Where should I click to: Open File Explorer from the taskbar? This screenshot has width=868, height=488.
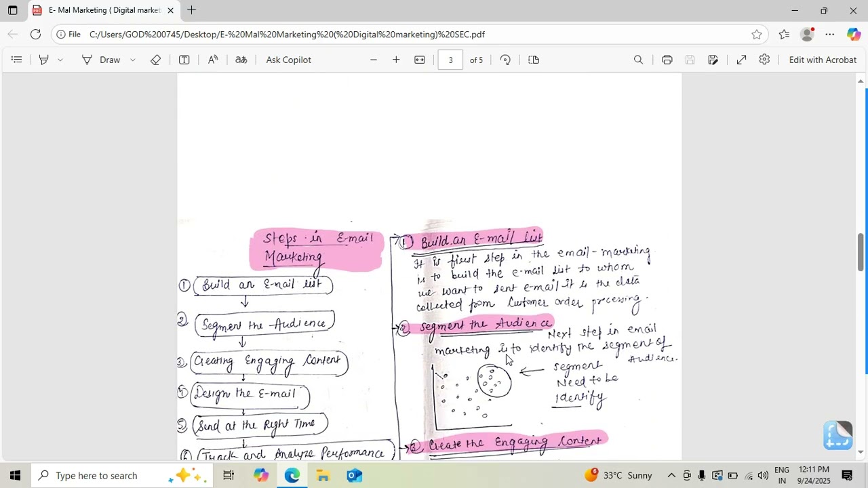323,475
